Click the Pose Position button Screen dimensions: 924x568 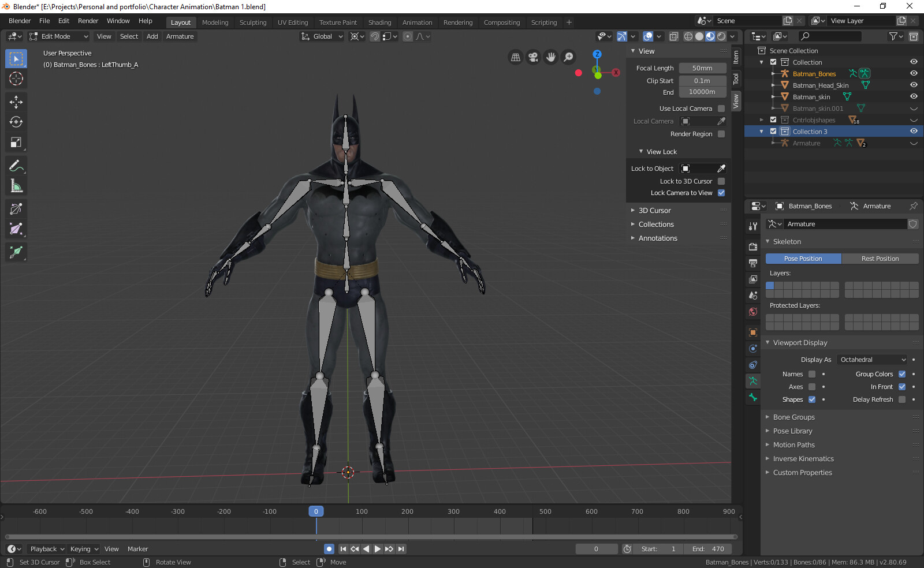coord(803,259)
